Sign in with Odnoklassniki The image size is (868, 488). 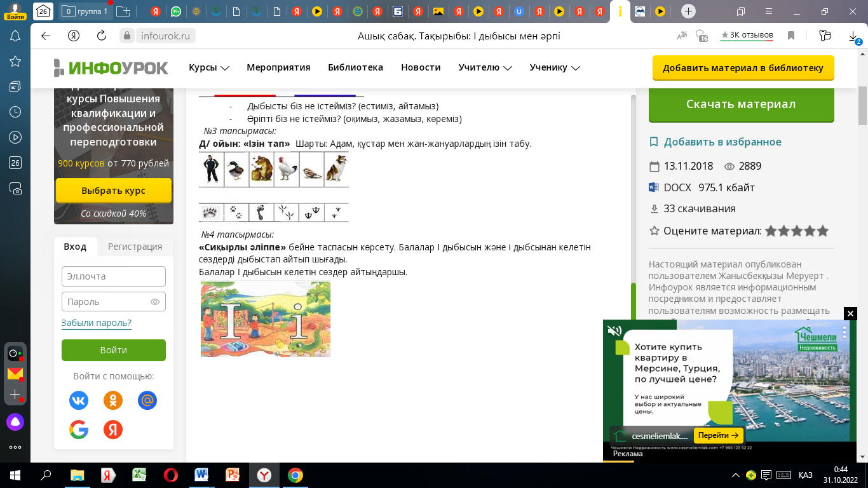[x=113, y=400]
